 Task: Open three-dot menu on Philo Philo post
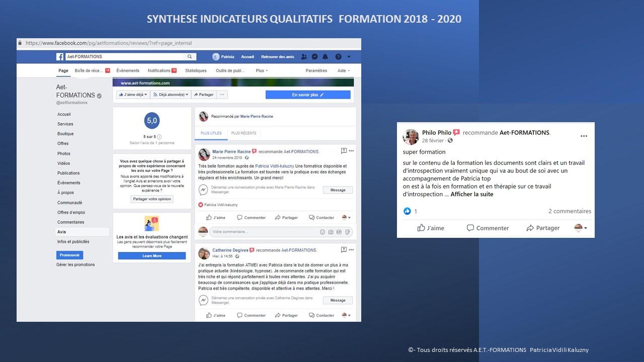[x=584, y=136]
